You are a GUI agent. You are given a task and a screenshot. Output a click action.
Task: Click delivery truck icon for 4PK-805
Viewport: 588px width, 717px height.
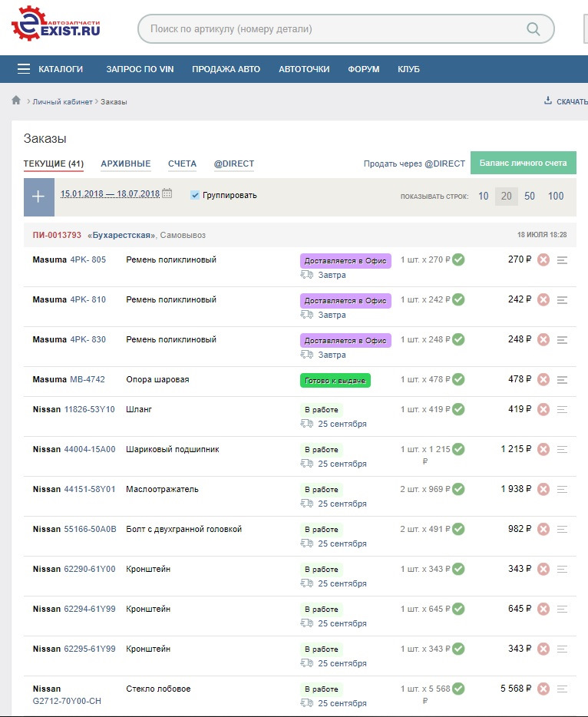pyautogui.click(x=306, y=274)
